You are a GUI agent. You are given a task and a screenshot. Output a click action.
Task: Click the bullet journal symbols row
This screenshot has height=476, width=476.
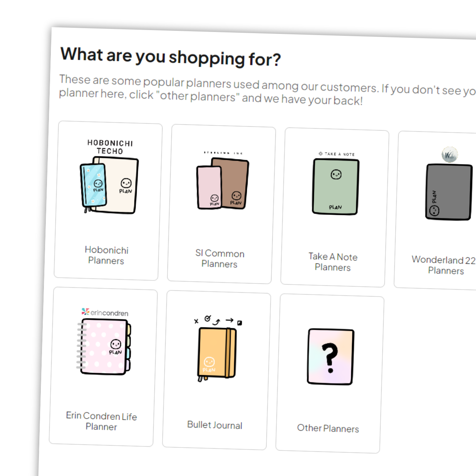click(x=218, y=320)
